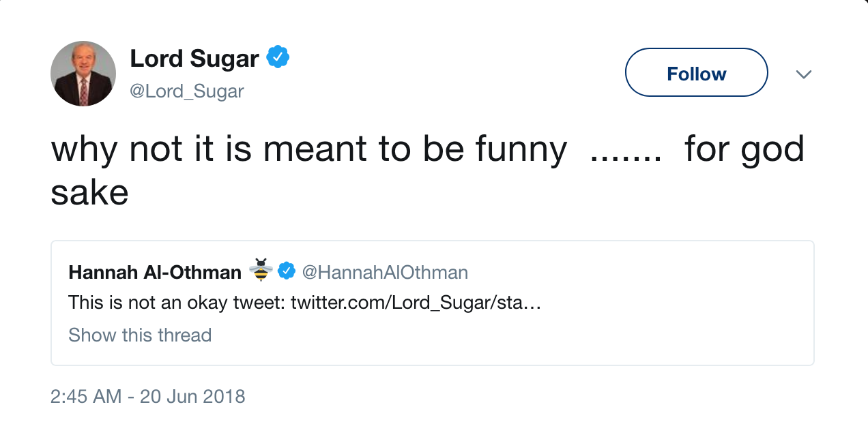Click the word 'sake' in the tweet
Viewport: 868px width, 424px height.
click(89, 192)
